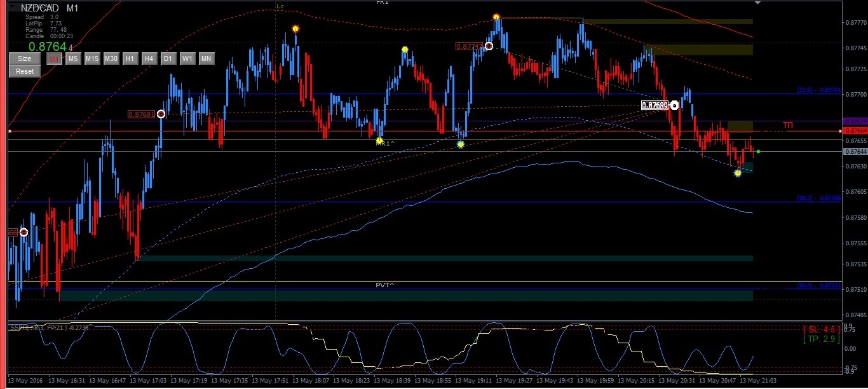The height and width of the screenshot is (389, 868).
Task: Click the Reset button
Action: pyautogui.click(x=25, y=71)
